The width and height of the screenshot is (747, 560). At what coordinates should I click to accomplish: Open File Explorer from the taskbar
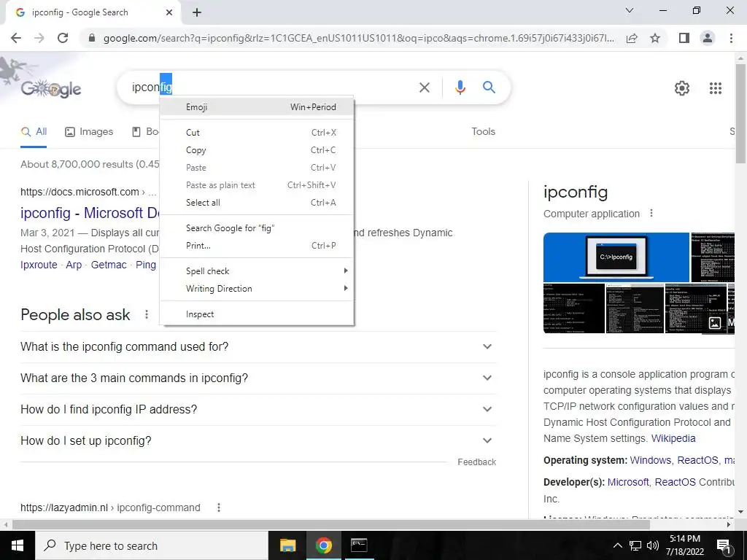coord(287,545)
